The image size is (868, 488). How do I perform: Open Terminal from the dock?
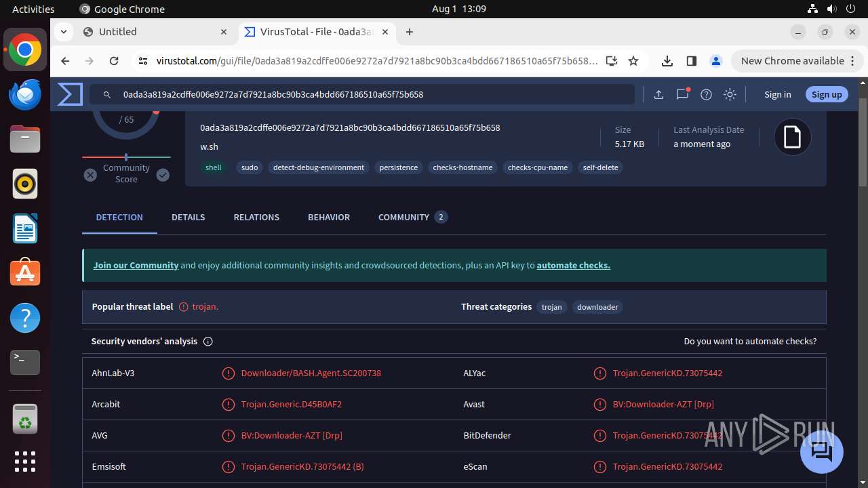point(25,363)
